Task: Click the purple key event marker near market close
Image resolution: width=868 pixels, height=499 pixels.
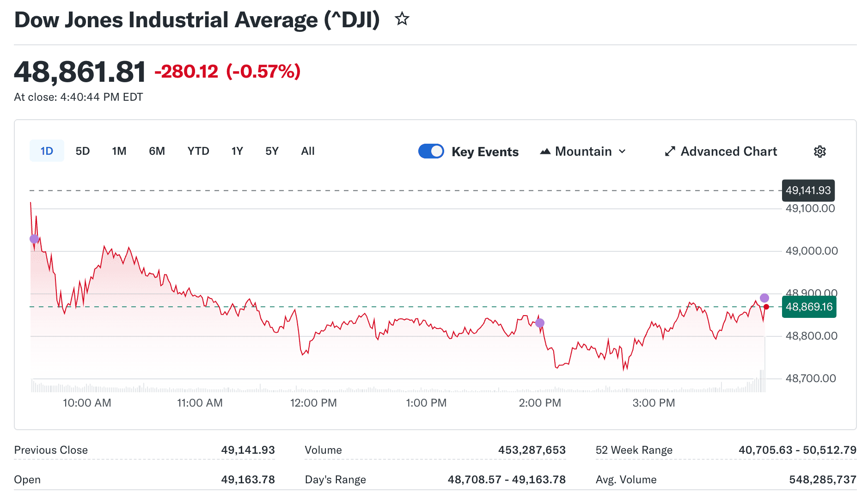Action: coord(764,298)
